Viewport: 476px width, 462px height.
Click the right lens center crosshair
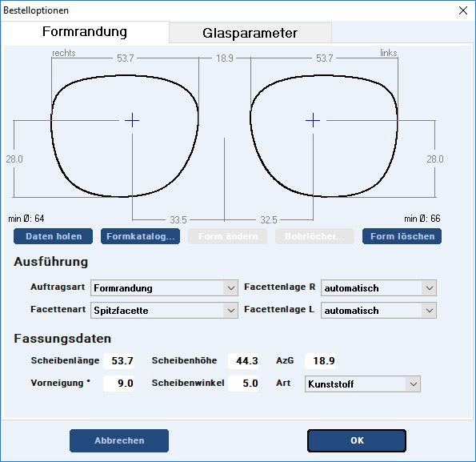132,121
